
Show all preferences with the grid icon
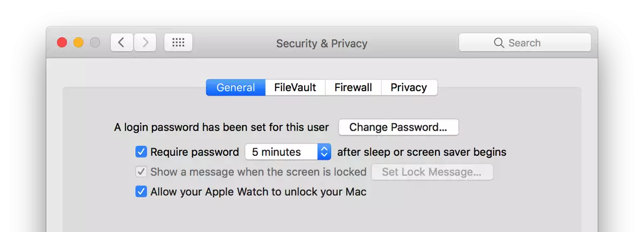178,43
